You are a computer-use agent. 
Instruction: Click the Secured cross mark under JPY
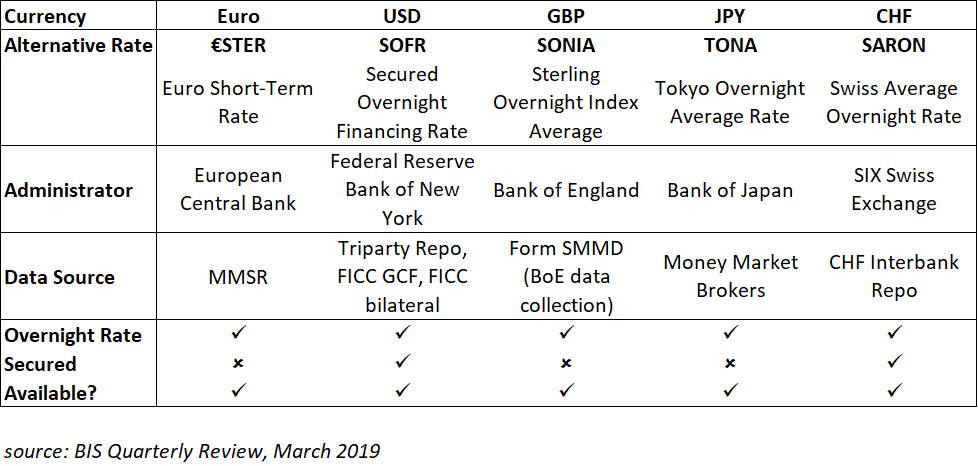pyautogui.click(x=730, y=364)
